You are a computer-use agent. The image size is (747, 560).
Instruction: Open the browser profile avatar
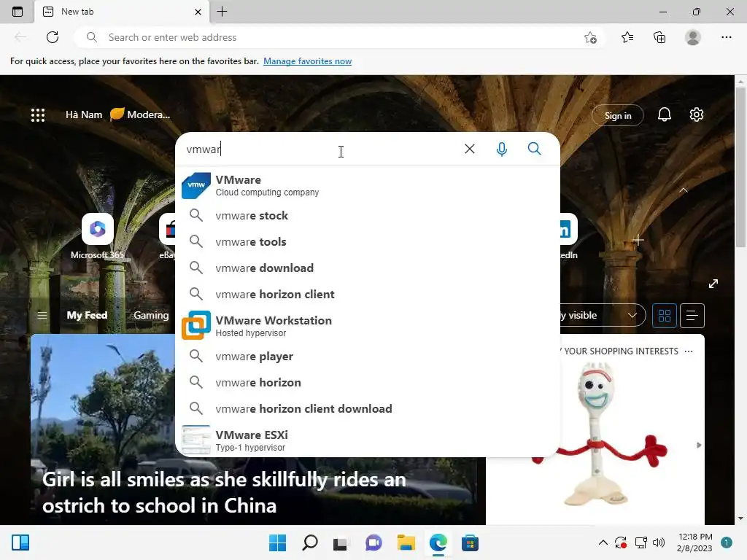(693, 37)
